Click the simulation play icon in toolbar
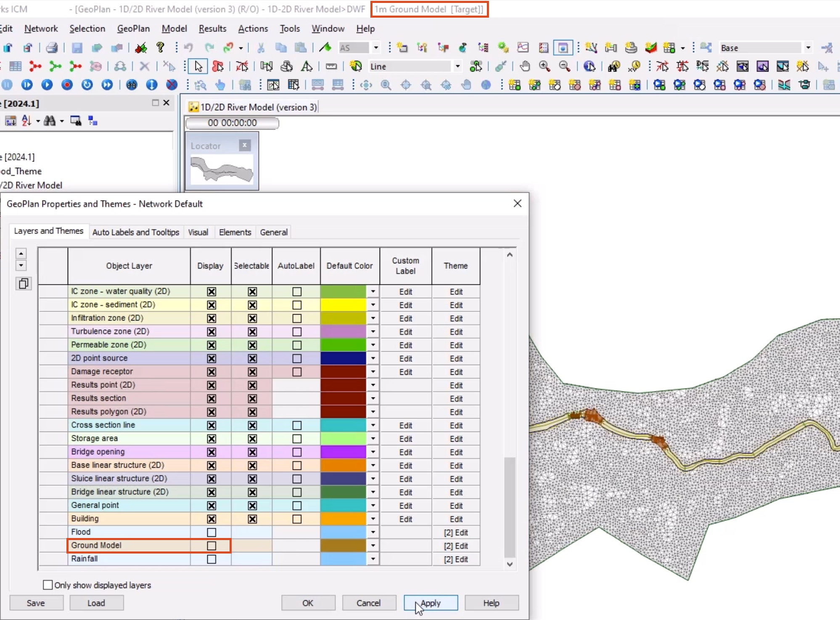This screenshot has width=840, height=620. (47, 85)
